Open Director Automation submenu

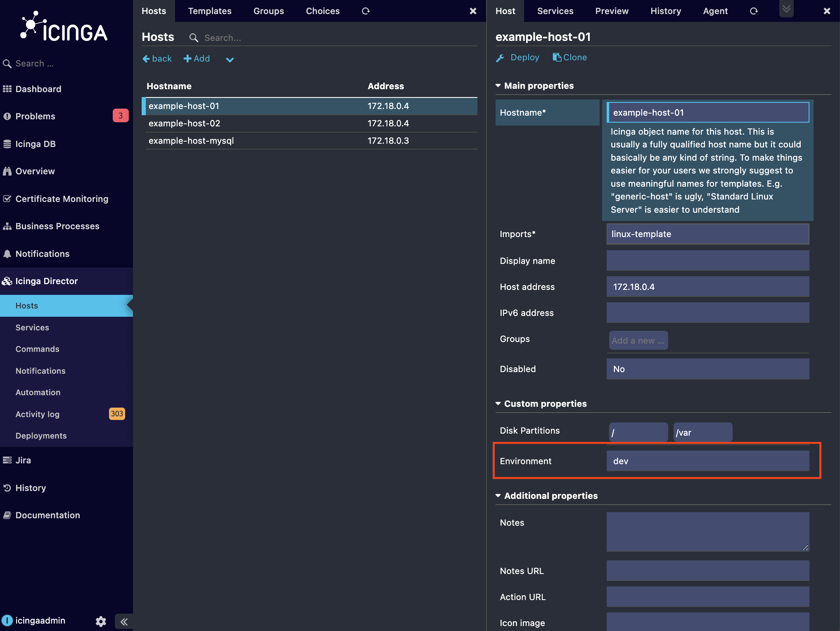(x=38, y=393)
